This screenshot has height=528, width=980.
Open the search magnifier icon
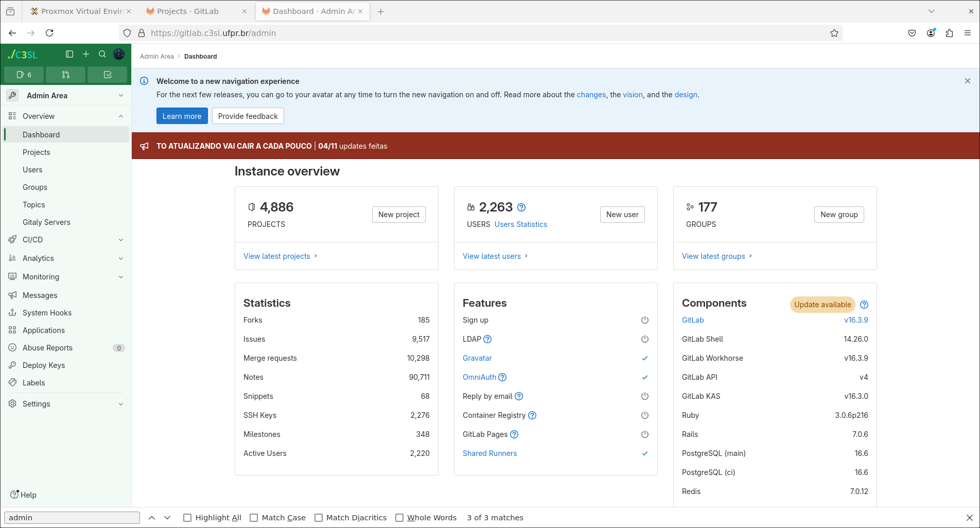click(x=102, y=54)
